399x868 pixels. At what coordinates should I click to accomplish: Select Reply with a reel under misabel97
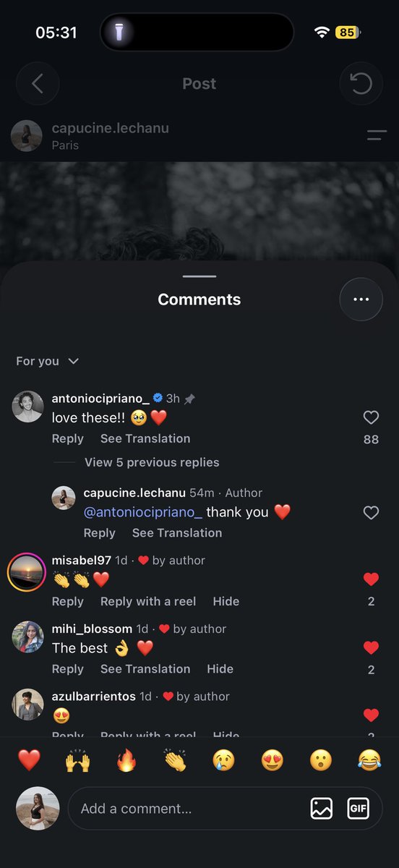148,601
